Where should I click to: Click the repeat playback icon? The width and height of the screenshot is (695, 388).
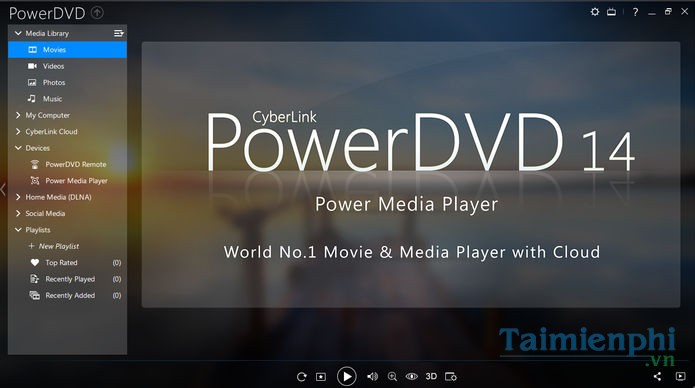pos(301,376)
